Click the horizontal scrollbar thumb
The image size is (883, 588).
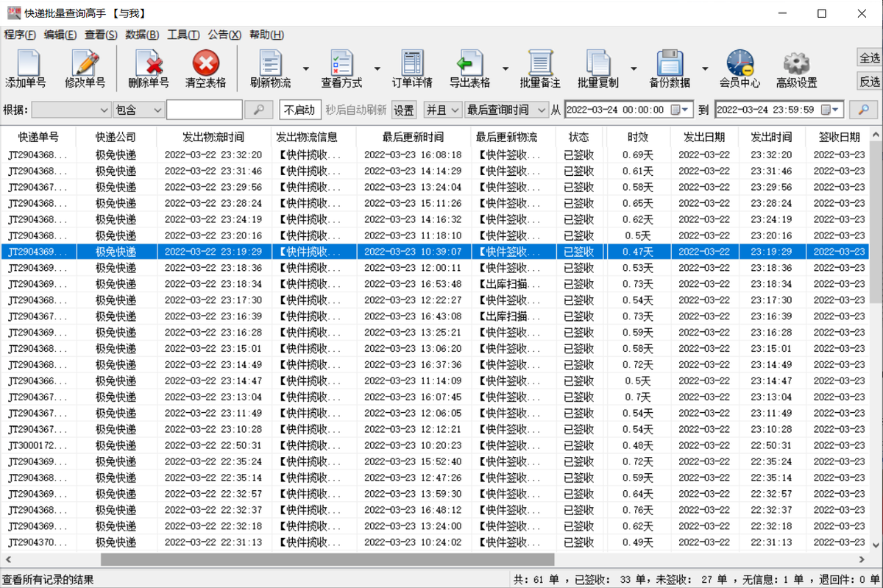(327, 560)
